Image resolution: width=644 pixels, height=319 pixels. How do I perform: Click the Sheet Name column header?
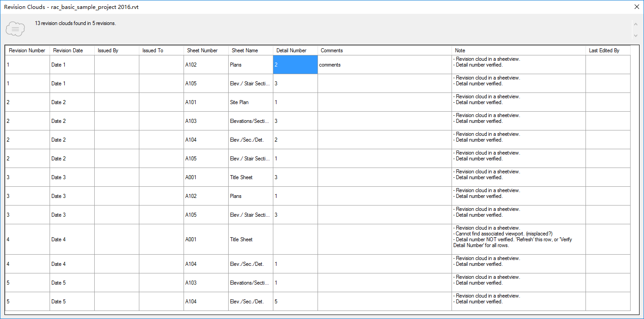245,50
